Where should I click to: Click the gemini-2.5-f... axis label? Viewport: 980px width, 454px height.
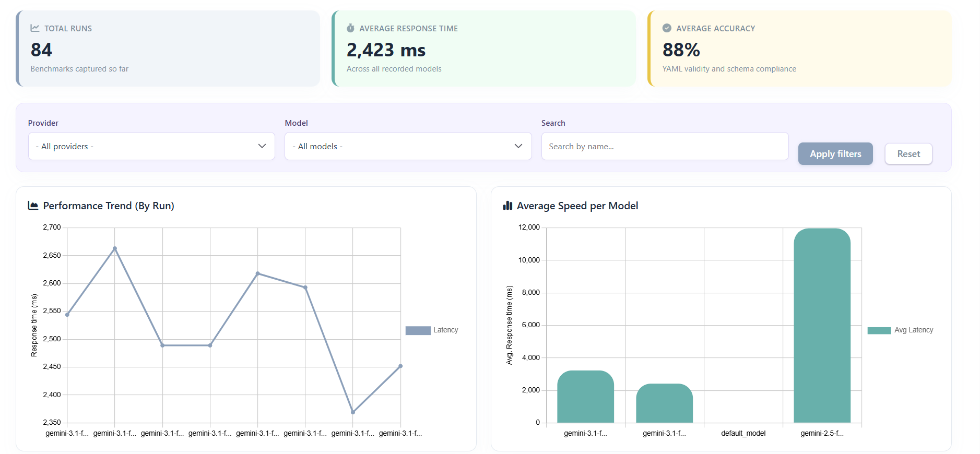pyautogui.click(x=822, y=433)
